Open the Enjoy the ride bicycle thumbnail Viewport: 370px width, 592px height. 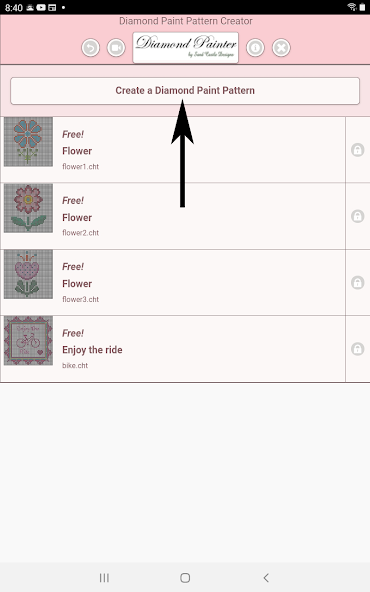click(x=28, y=341)
